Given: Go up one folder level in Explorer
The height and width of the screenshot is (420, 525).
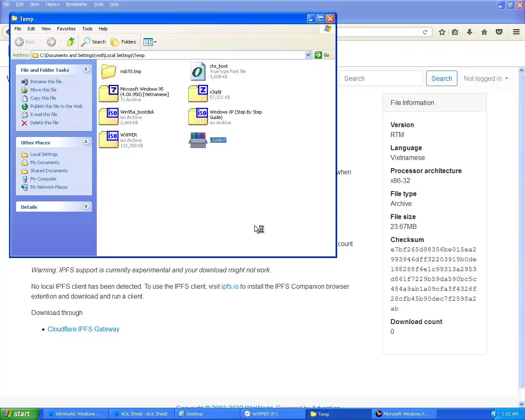Looking at the screenshot, I should point(71,42).
